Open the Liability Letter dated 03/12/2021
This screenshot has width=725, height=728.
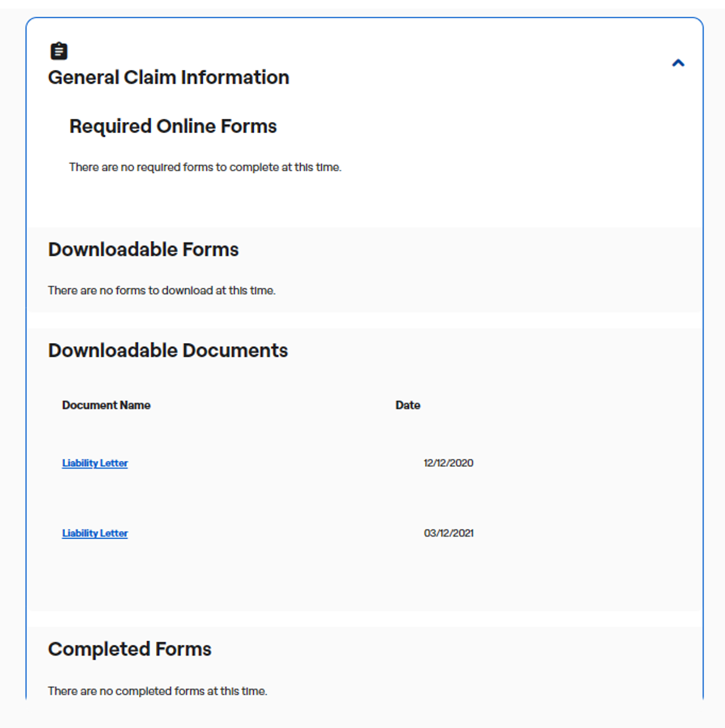95,533
